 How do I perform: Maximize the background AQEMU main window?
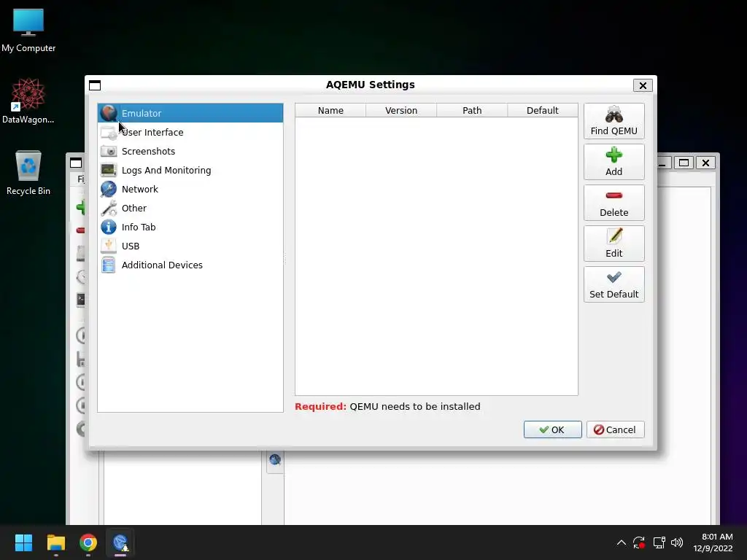pos(684,163)
